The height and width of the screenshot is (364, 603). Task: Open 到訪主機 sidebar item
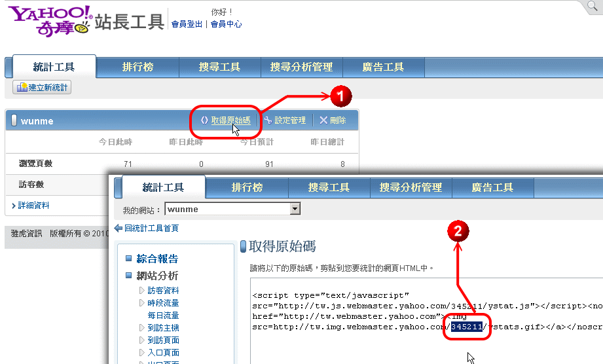click(x=163, y=328)
